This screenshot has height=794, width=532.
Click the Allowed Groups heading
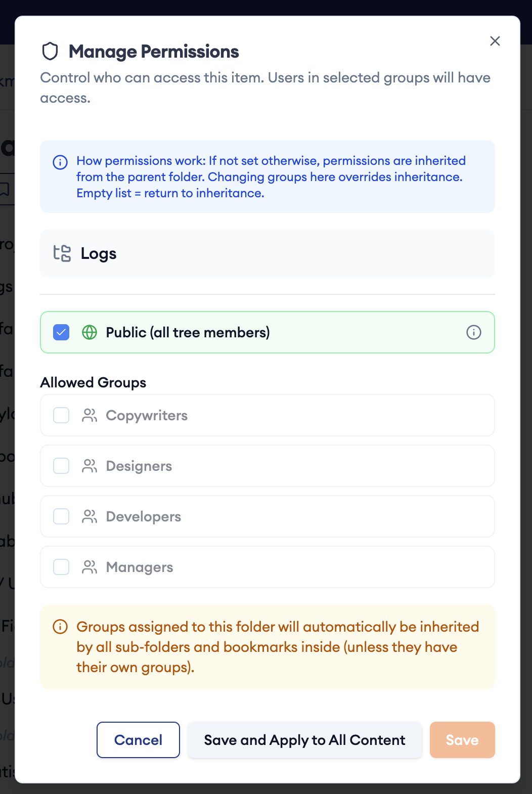click(93, 382)
